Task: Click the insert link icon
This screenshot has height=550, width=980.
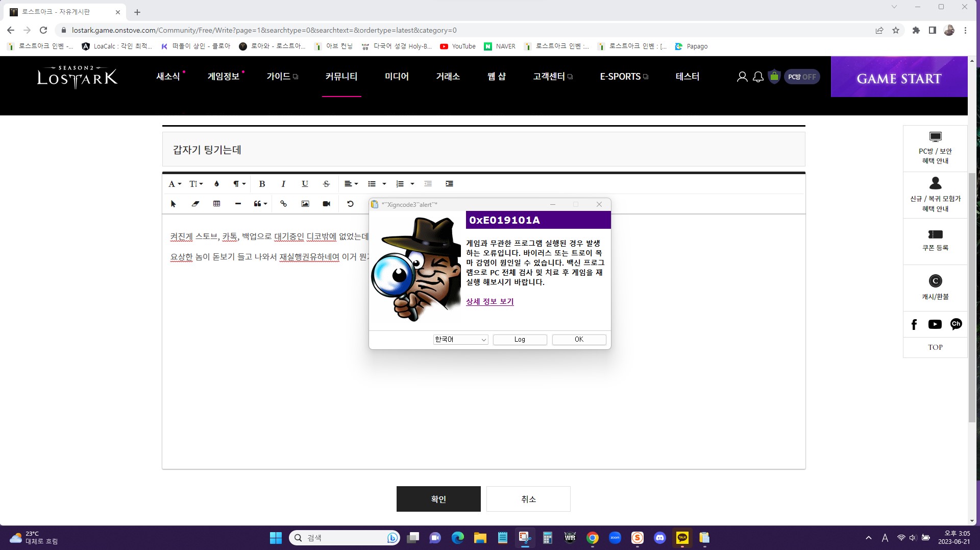Action: tap(283, 204)
